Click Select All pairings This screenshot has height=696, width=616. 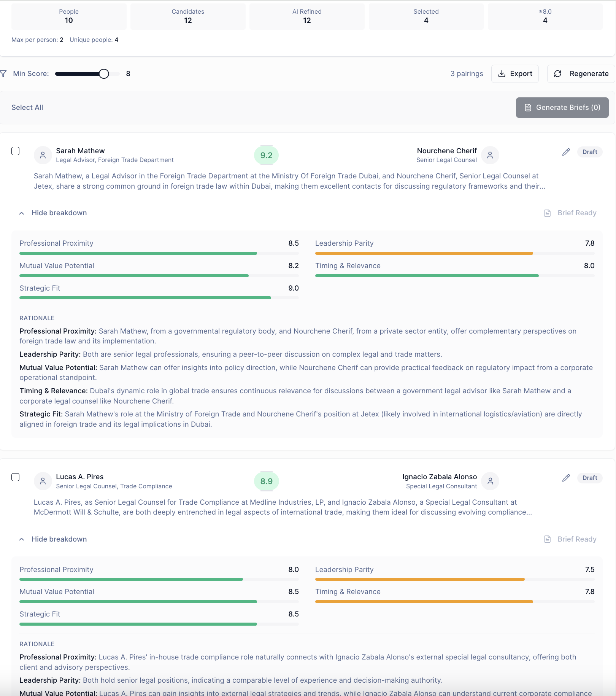click(27, 108)
